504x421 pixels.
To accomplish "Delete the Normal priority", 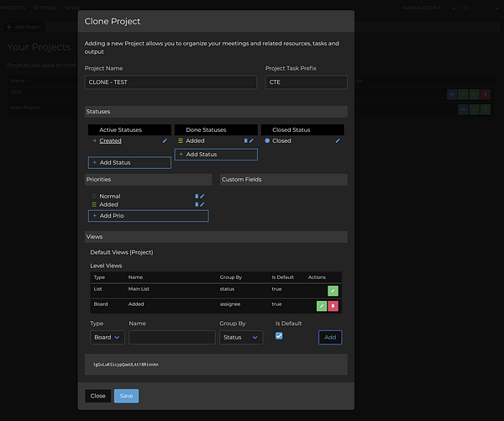I will tap(197, 196).
